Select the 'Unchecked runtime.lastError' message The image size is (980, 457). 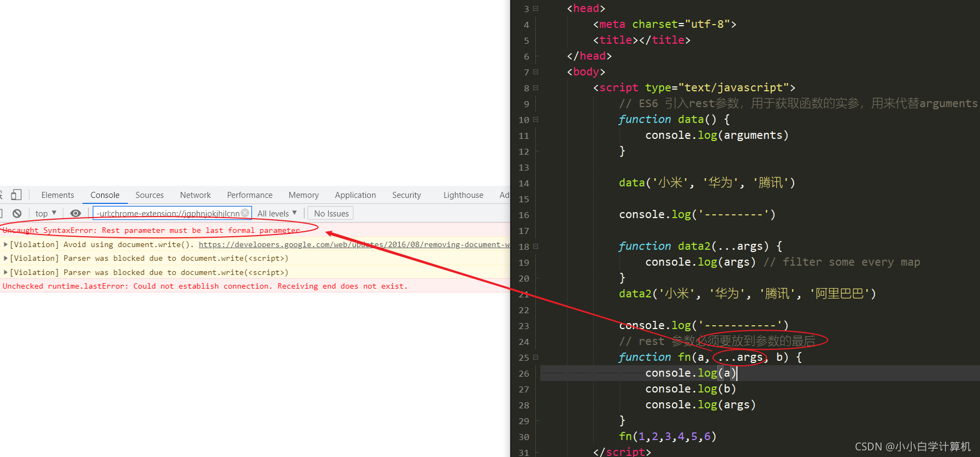coord(205,286)
